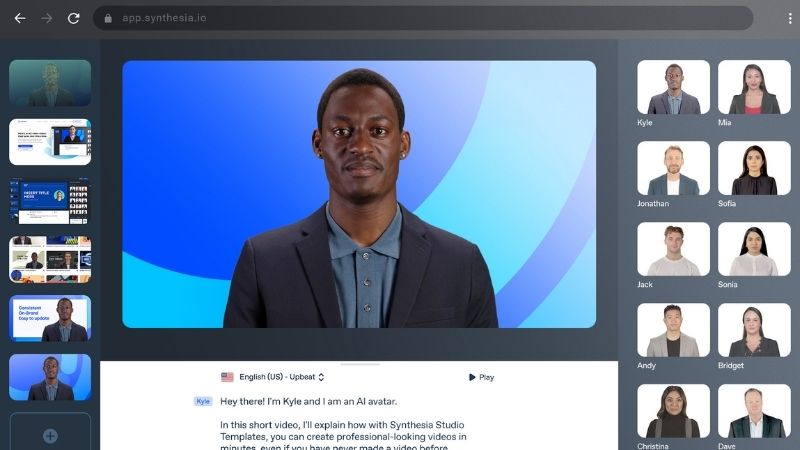The image size is (800, 450).
Task: Select the Andy avatar
Action: [673, 330]
